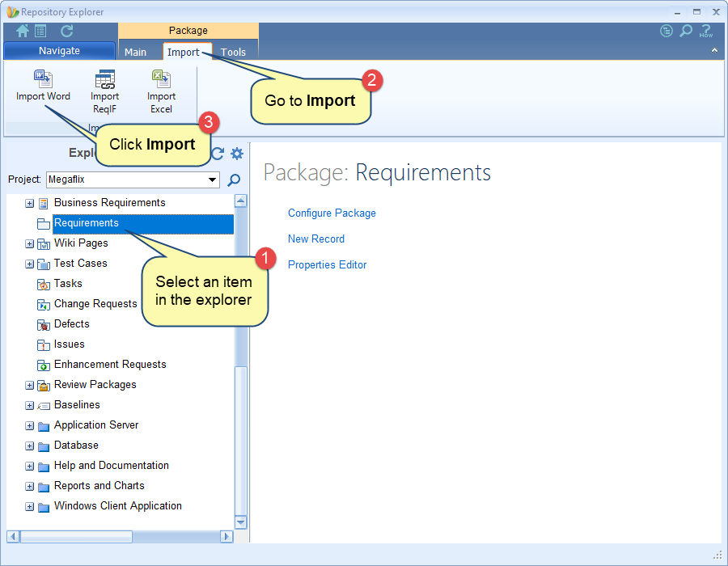Open the list view icon beside Home
The height and width of the screenshot is (566, 728).
[41, 31]
